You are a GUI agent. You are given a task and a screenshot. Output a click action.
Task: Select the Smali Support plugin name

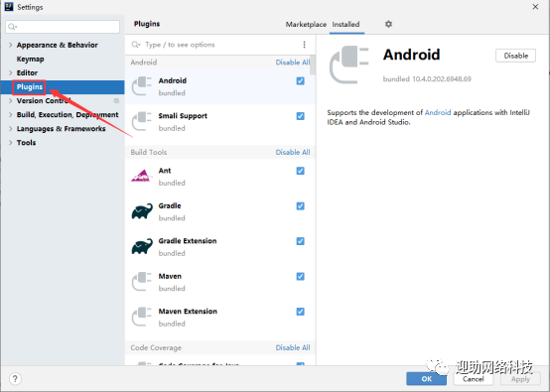(x=183, y=116)
